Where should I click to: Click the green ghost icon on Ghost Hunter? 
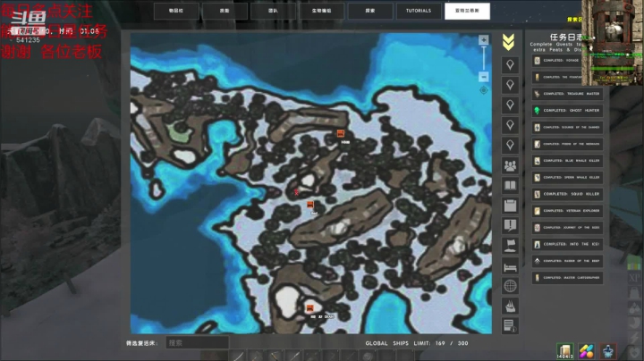tap(537, 110)
